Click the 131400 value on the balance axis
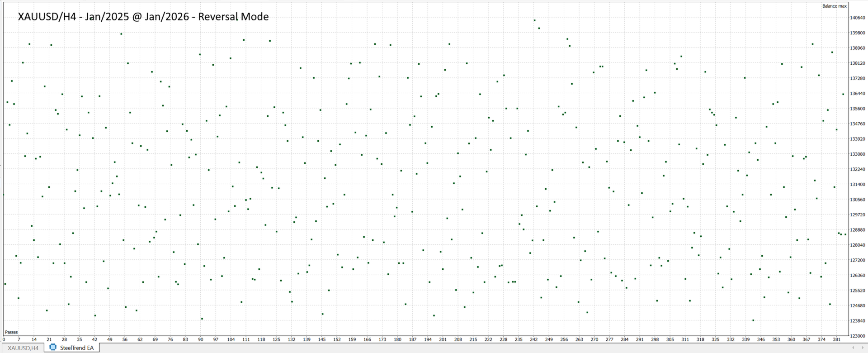 (858, 185)
